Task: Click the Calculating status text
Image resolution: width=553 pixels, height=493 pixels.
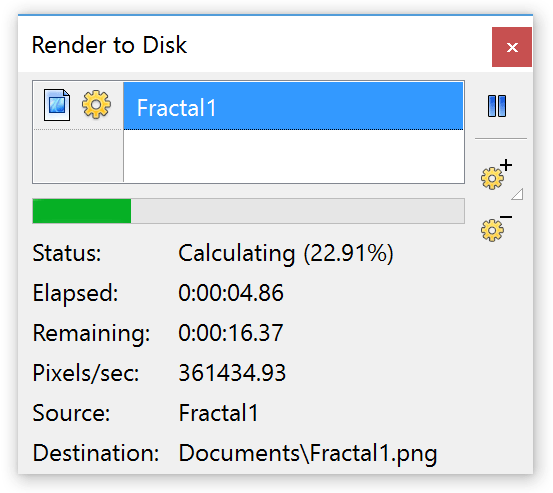Action: [x=286, y=253]
